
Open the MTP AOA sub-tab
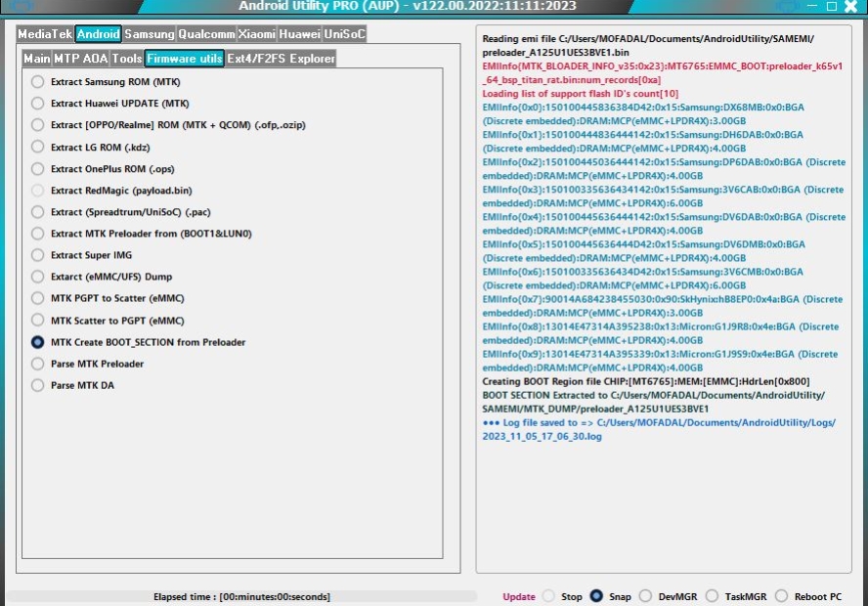(x=81, y=59)
